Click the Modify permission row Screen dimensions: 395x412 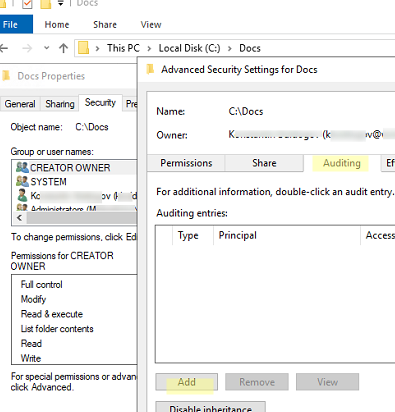(33, 299)
